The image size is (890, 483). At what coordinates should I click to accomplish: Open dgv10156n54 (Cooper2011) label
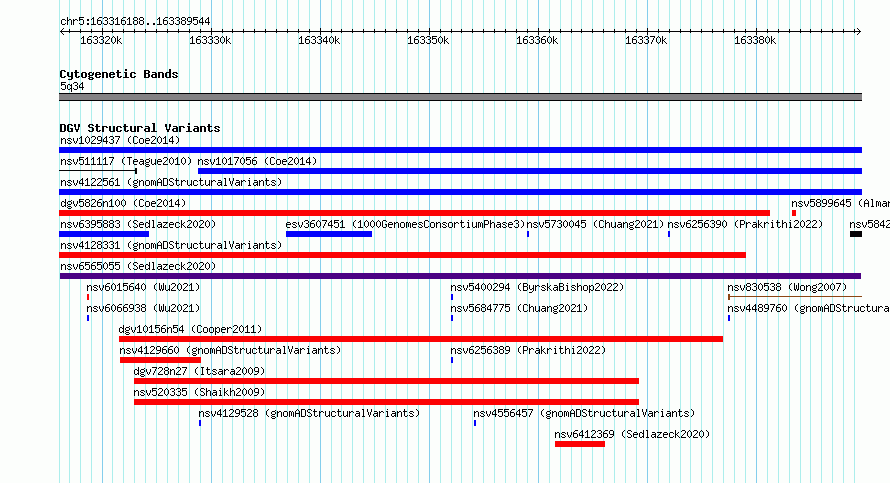click(190, 329)
